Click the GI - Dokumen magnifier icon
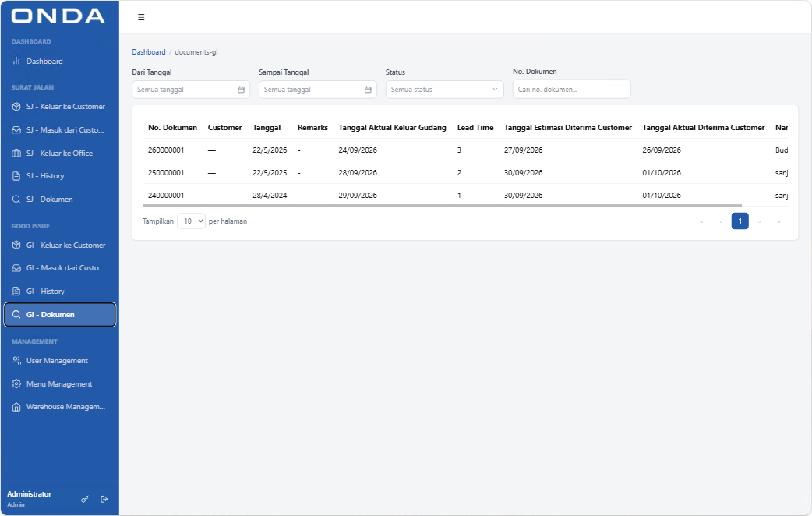This screenshot has width=812, height=516. [16, 314]
